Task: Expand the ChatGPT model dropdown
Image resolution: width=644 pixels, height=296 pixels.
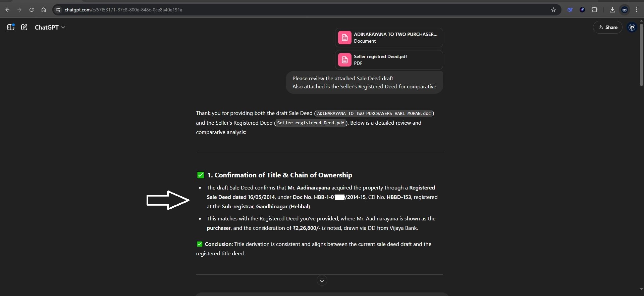Action: (50, 27)
